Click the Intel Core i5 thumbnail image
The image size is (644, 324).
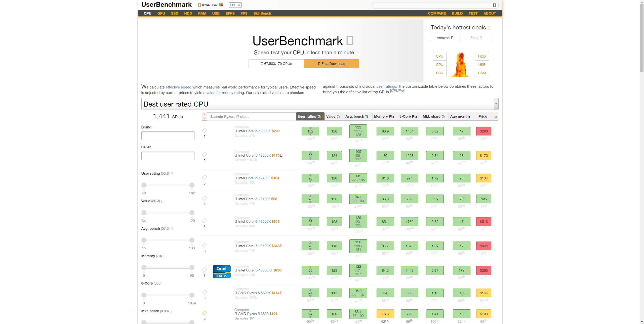222,271
